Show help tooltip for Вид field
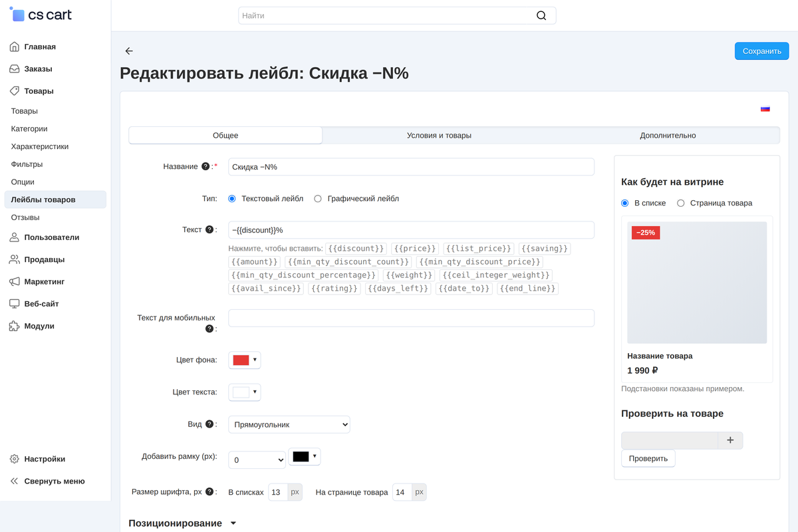 (x=209, y=424)
